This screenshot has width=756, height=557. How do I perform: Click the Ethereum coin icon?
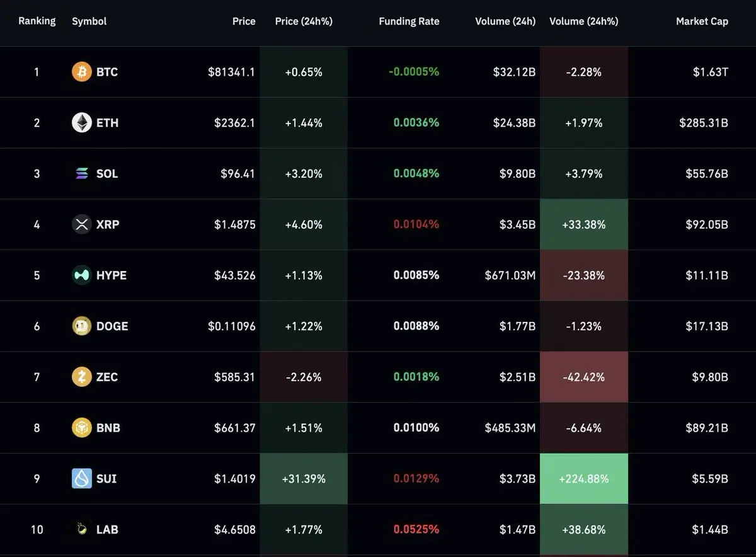click(82, 123)
